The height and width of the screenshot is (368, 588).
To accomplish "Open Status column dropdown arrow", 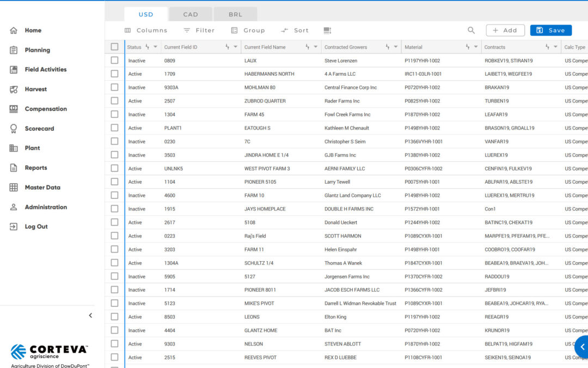I will (156, 47).
